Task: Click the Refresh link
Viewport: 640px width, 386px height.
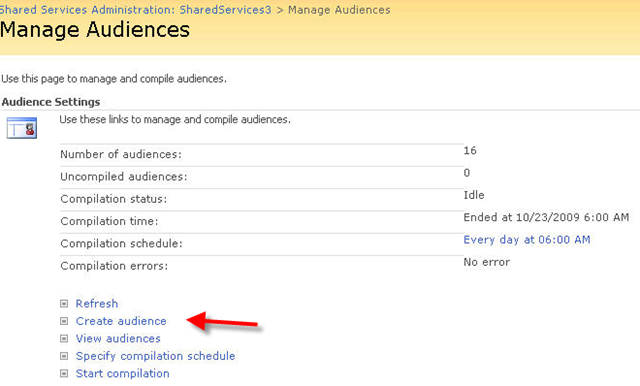Action: [x=97, y=304]
